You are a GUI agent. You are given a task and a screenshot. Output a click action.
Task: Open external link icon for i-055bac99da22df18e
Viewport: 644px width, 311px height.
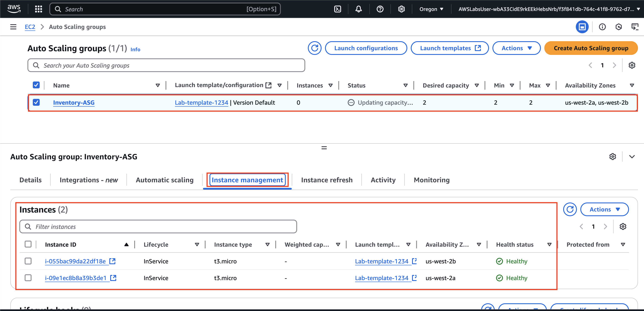pyautogui.click(x=113, y=261)
